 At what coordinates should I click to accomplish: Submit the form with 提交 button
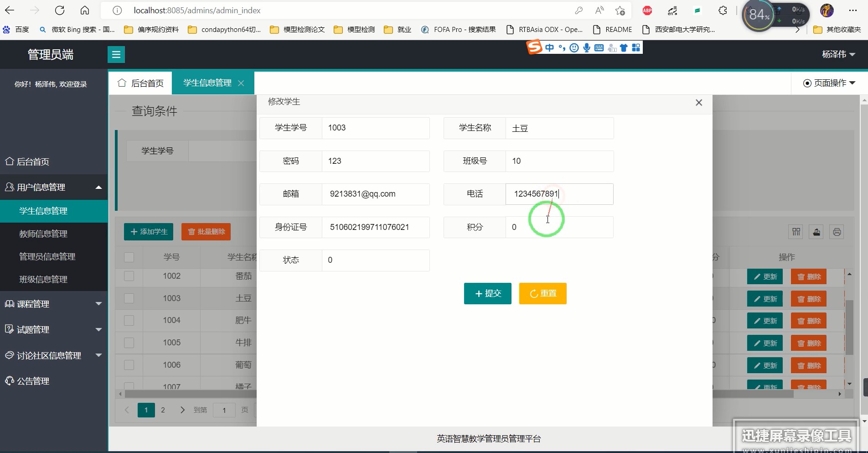pyautogui.click(x=487, y=293)
